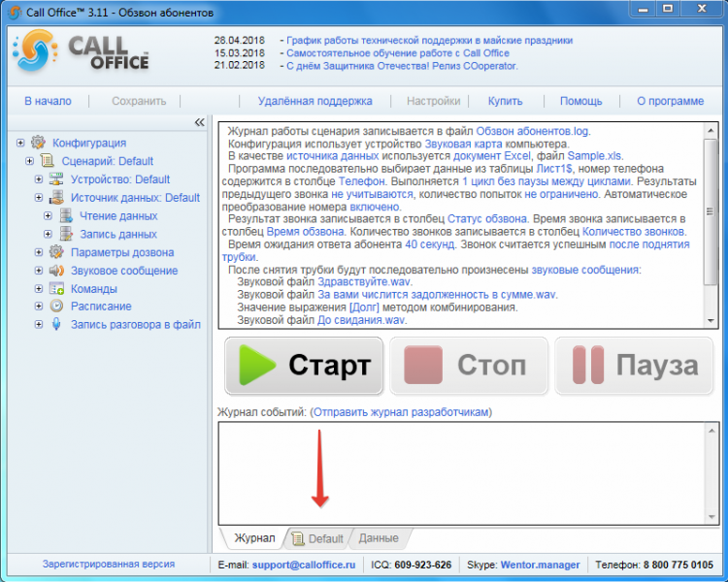The height and width of the screenshot is (582, 728).
Task: Click the Звуковая карта link
Action: point(463,144)
